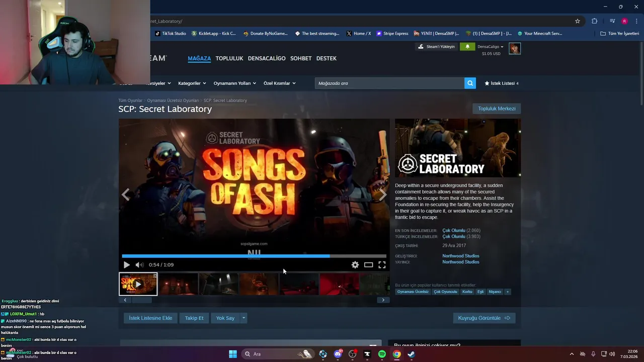
Task: Move the thumbnail strip forward with right arrow
Action: pos(383,300)
